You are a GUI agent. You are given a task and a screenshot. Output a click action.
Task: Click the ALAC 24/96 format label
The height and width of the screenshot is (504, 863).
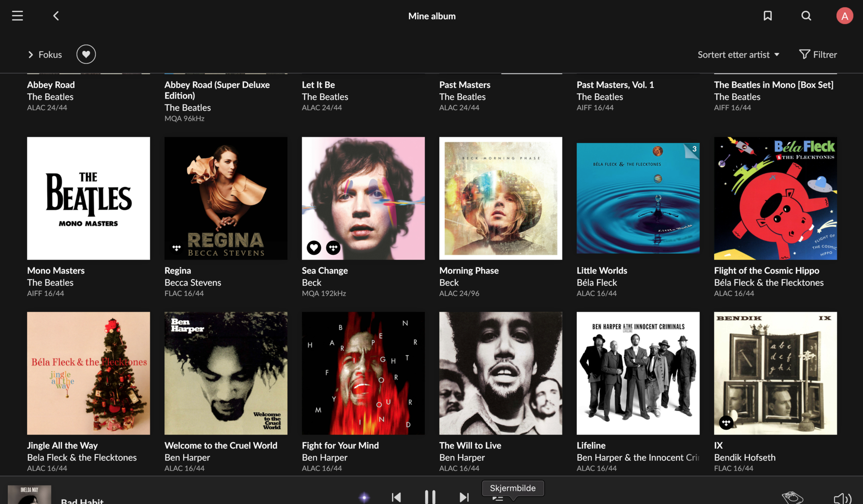[x=460, y=294]
